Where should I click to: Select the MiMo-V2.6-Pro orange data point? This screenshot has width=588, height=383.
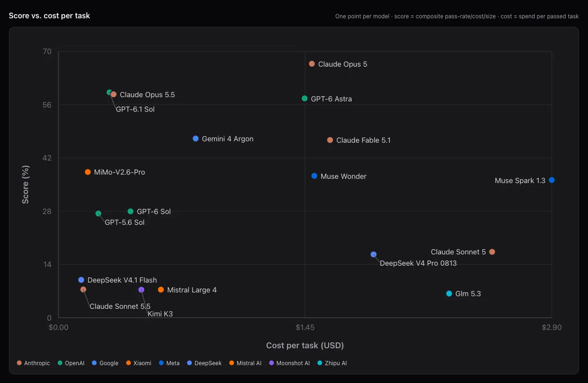tap(88, 172)
